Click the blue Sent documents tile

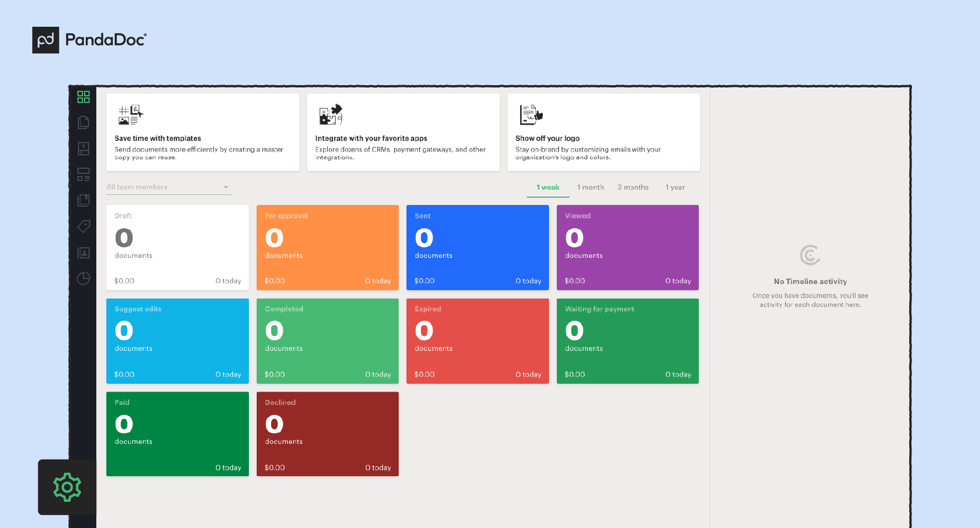pos(478,247)
